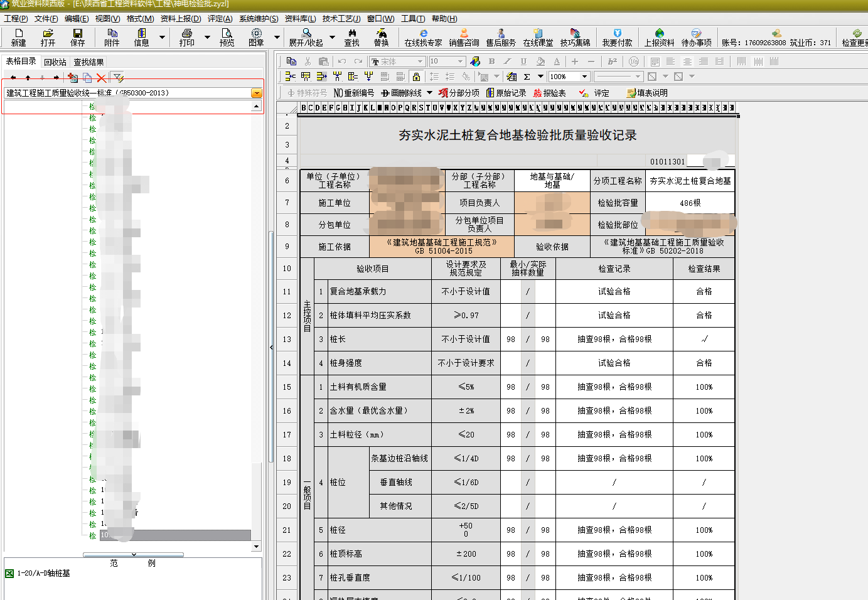The image size is (868, 600).
Task: Click the filter funnel icon in the directory toolbar
Action: click(x=118, y=78)
